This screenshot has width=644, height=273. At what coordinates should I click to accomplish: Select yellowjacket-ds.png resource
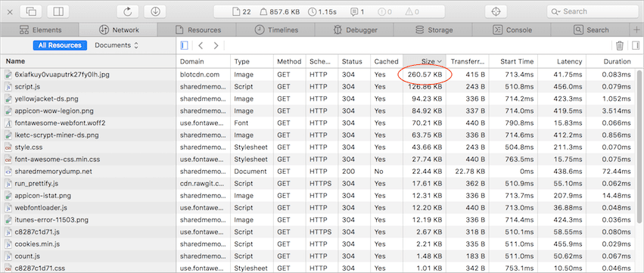pyautogui.click(x=318, y=99)
